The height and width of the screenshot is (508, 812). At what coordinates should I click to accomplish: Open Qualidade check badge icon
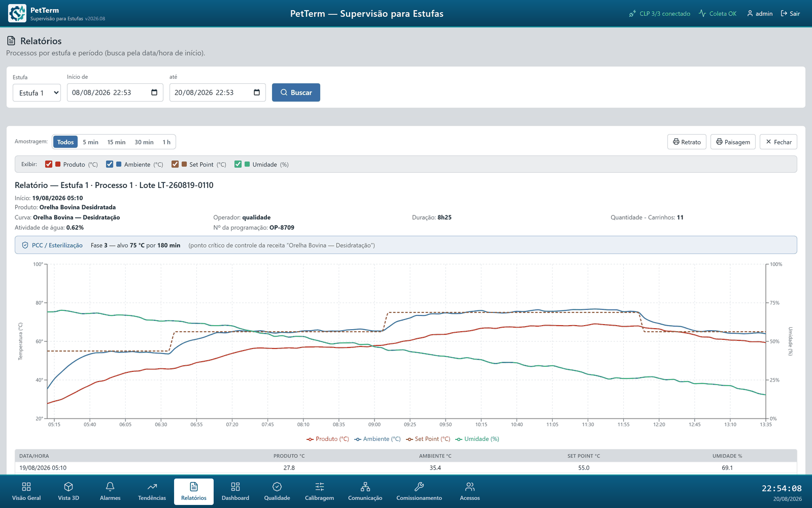[x=277, y=487]
